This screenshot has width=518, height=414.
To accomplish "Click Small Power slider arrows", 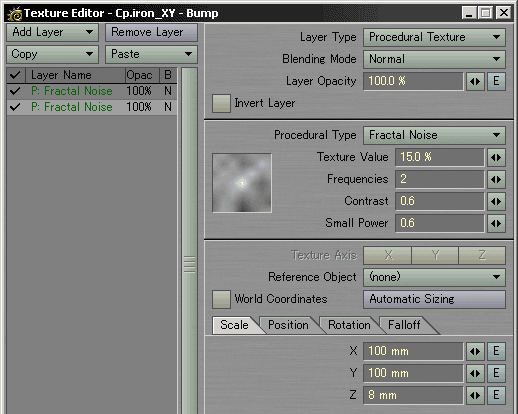I will [x=496, y=223].
